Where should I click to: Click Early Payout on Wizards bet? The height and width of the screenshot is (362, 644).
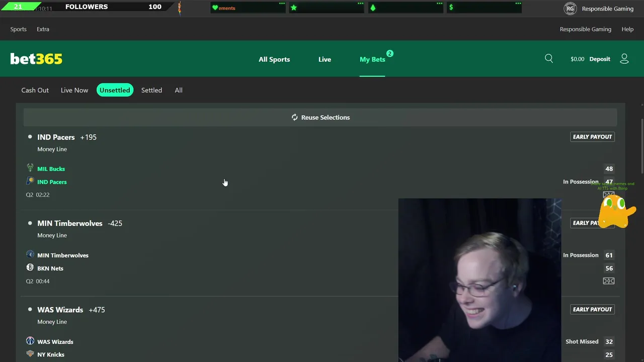point(592,309)
